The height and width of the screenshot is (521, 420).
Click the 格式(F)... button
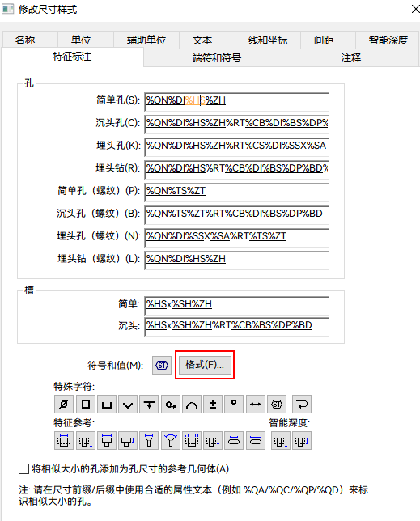click(x=205, y=365)
